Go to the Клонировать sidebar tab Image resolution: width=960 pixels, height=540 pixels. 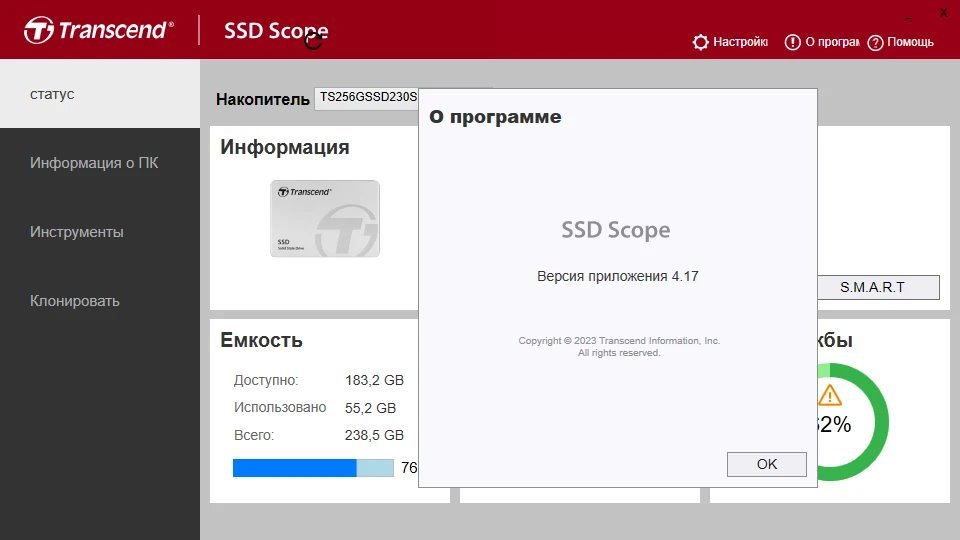pyautogui.click(x=100, y=301)
